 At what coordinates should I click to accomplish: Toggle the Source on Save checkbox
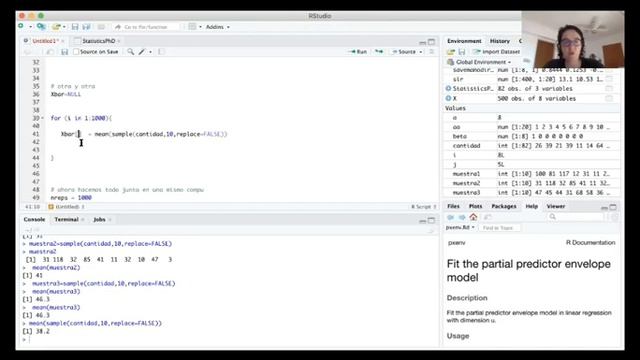point(76,52)
